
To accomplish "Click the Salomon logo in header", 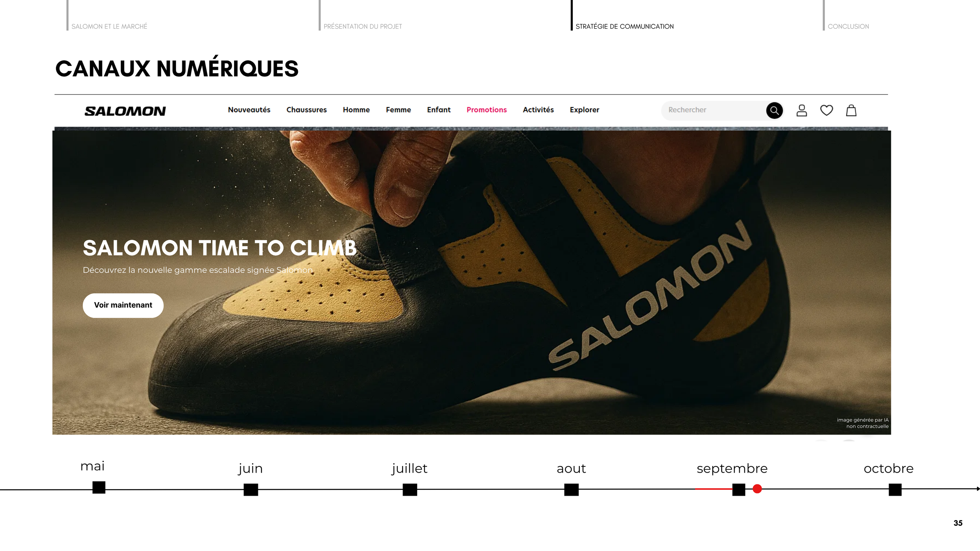I will point(125,111).
